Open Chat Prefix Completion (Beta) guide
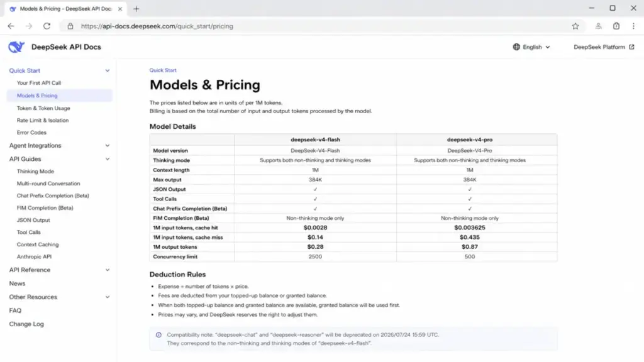The width and height of the screenshot is (644, 362). pos(53,196)
